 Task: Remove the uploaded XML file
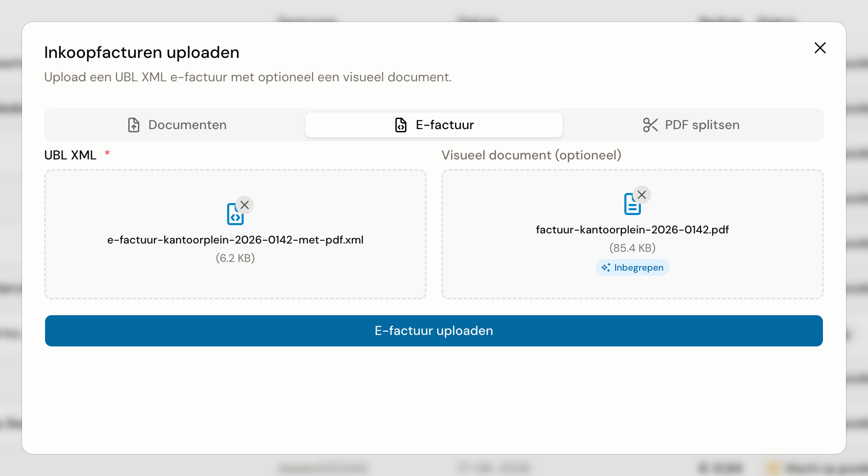245,205
